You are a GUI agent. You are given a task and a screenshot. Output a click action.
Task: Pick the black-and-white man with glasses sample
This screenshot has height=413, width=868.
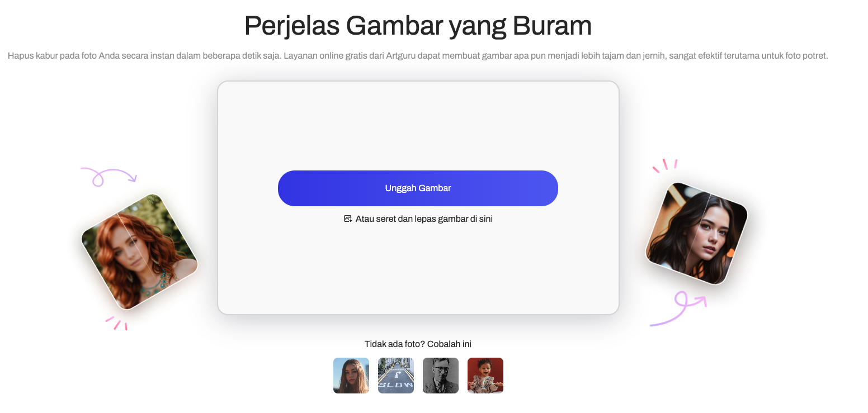pos(441,376)
